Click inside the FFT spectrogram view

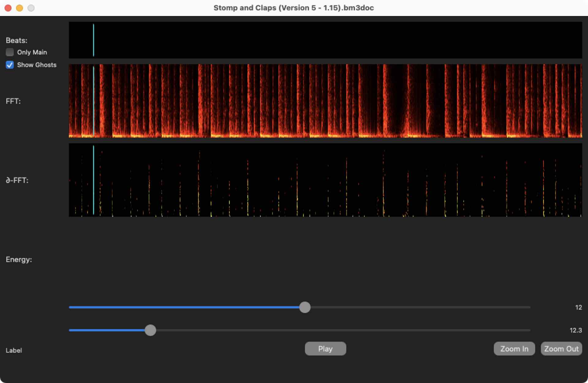coord(325,101)
